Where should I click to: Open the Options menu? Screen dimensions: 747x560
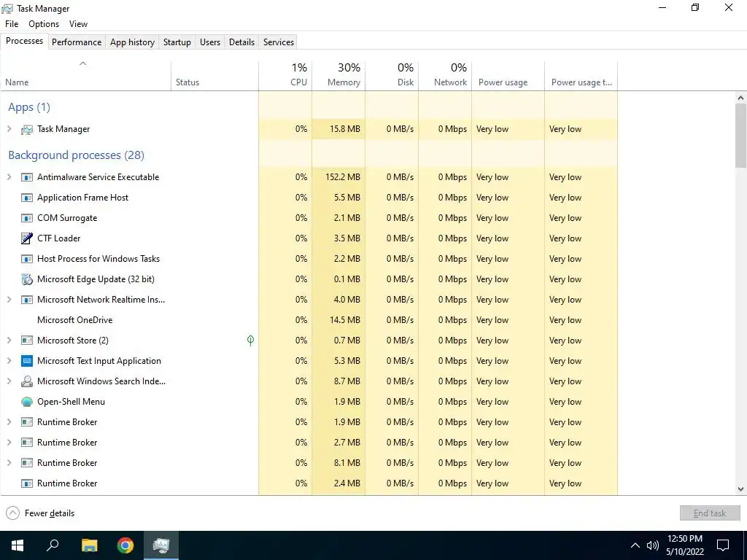click(x=44, y=24)
